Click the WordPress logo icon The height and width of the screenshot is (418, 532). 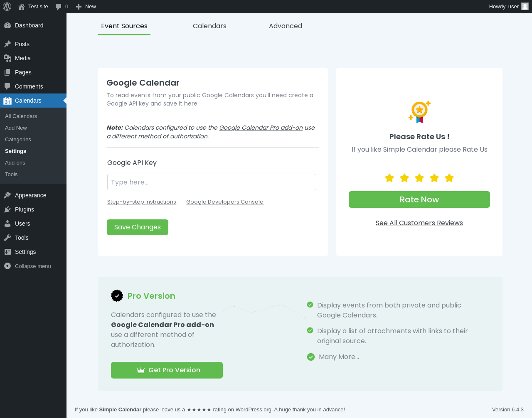coord(7,7)
